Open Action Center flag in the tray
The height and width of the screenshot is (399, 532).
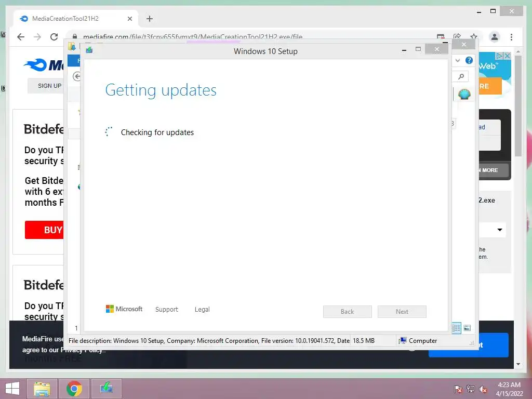pyautogui.click(x=458, y=389)
